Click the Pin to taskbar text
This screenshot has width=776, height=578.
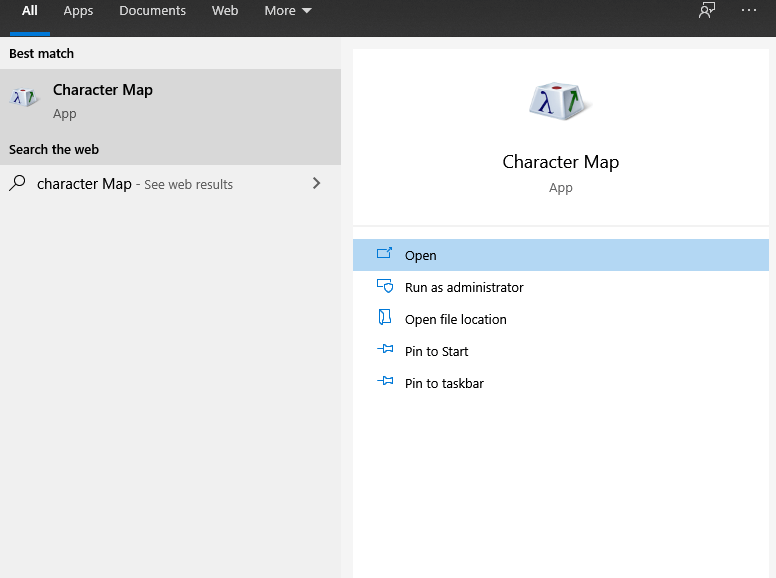coord(444,384)
